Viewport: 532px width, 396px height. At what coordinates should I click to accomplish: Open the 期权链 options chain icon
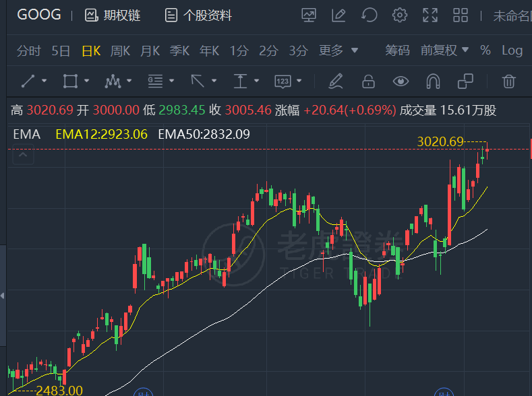[x=91, y=15]
